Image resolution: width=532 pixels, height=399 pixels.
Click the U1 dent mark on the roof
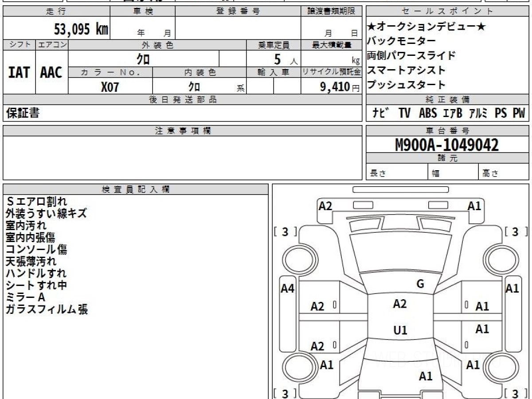tap(400, 330)
